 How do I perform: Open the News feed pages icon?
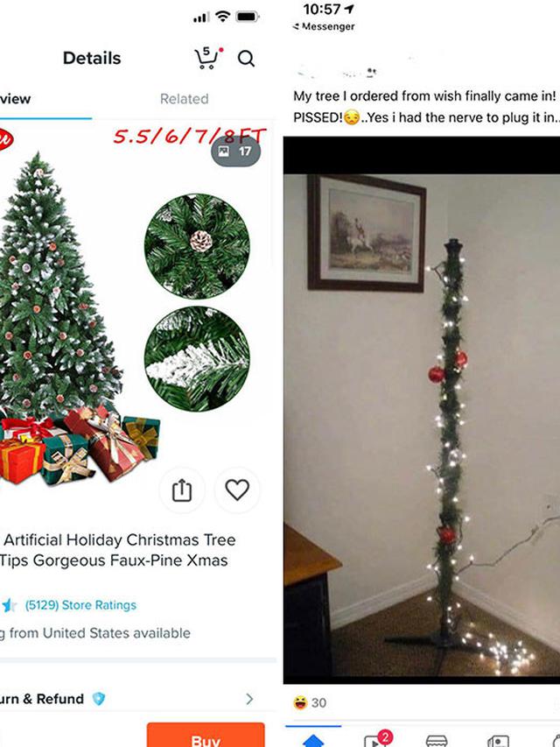click(x=498, y=741)
